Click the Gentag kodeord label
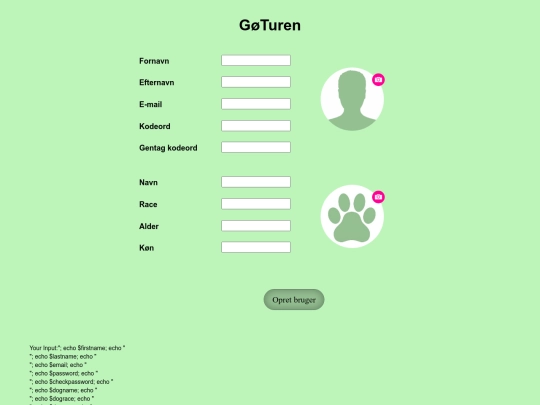 168,148
